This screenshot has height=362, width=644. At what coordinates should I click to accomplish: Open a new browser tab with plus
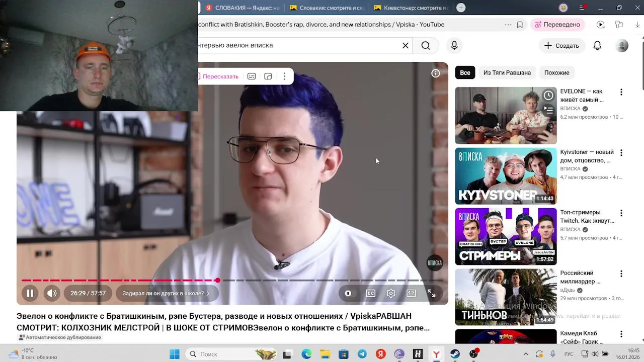click(461, 8)
